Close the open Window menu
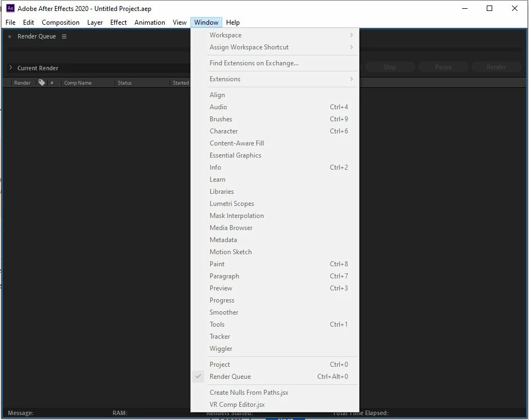The width and height of the screenshot is (529, 420). (206, 23)
